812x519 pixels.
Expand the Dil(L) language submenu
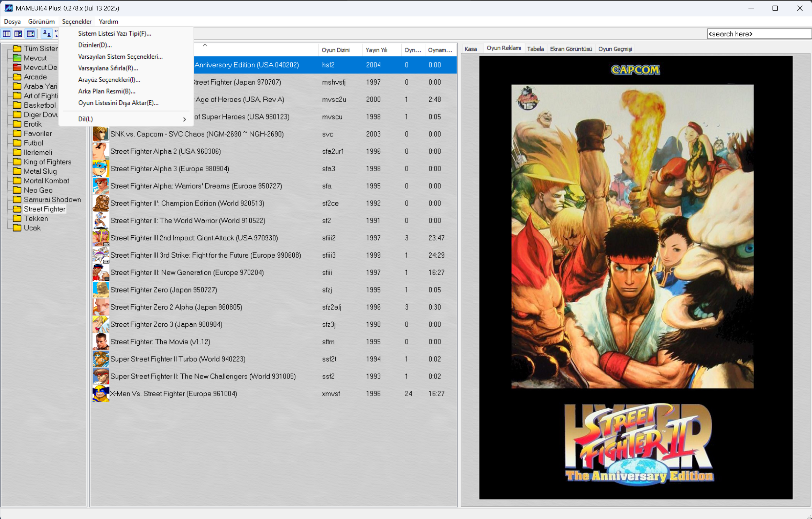click(126, 119)
